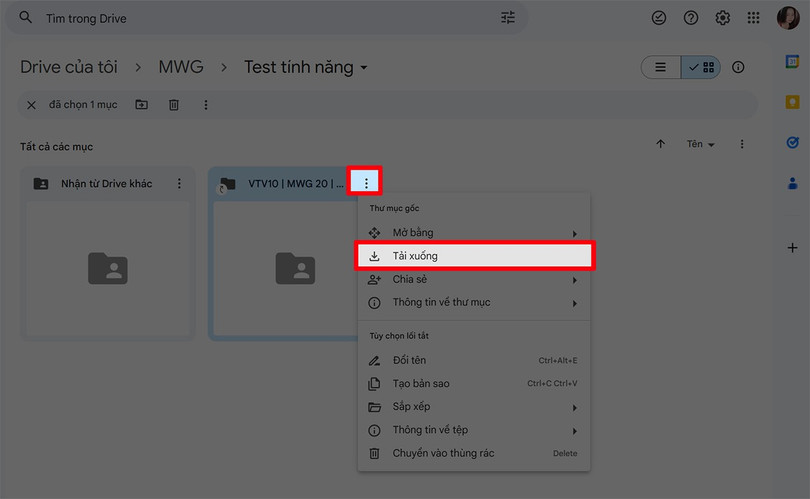Screen dimensions: 810x499
Task: Show folder details info icon
Action: point(738,68)
